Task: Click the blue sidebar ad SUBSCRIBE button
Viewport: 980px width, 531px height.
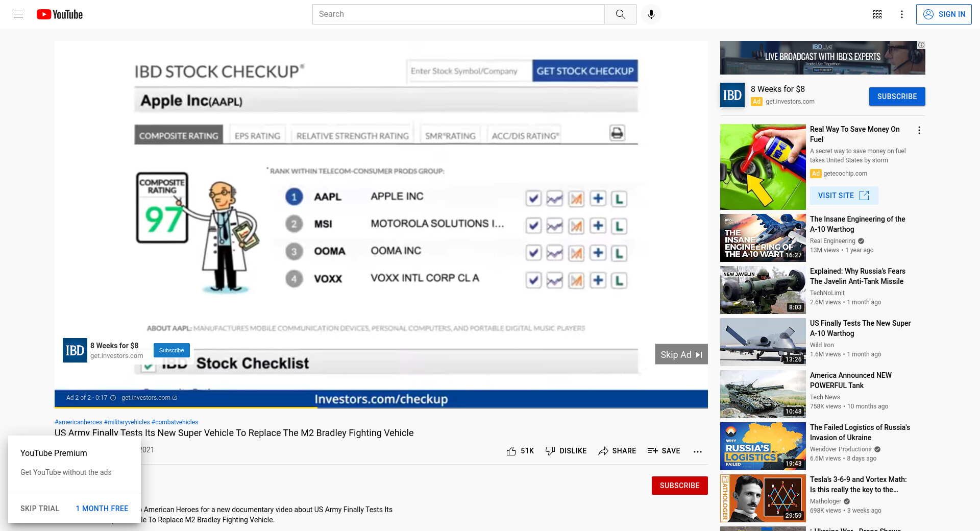Action: tap(897, 96)
